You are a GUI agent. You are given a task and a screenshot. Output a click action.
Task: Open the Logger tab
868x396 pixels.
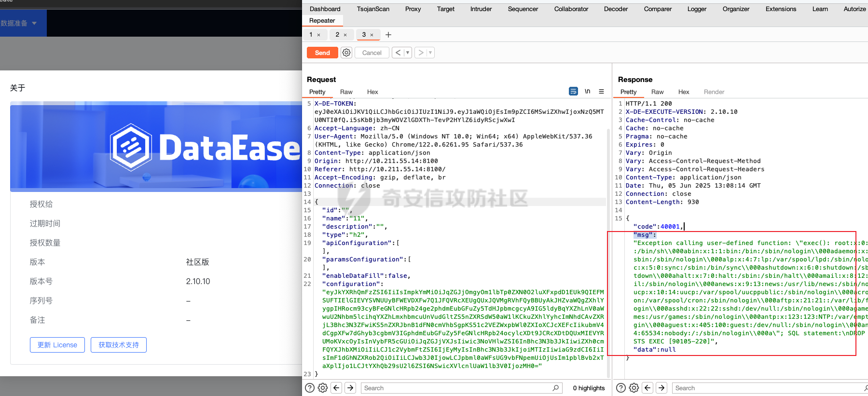697,9
